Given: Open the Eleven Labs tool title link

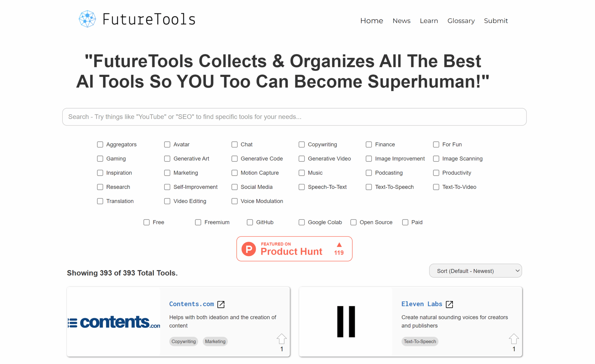Looking at the screenshot, I should (422, 304).
